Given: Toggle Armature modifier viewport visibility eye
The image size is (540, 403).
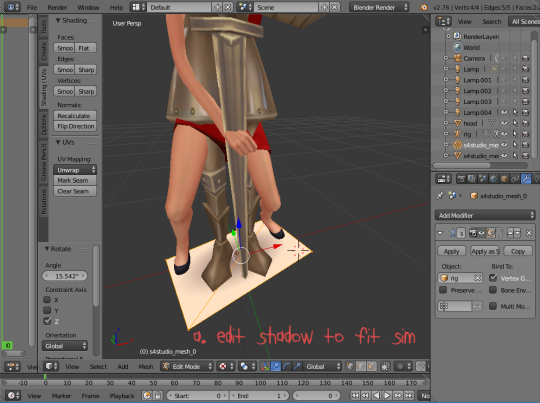Looking at the screenshot, I should pos(481,233).
